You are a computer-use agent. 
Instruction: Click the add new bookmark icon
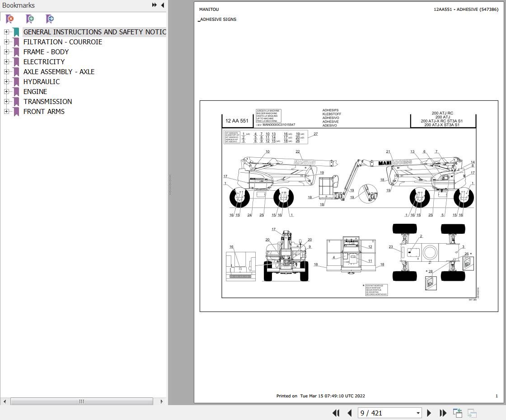(x=30, y=19)
